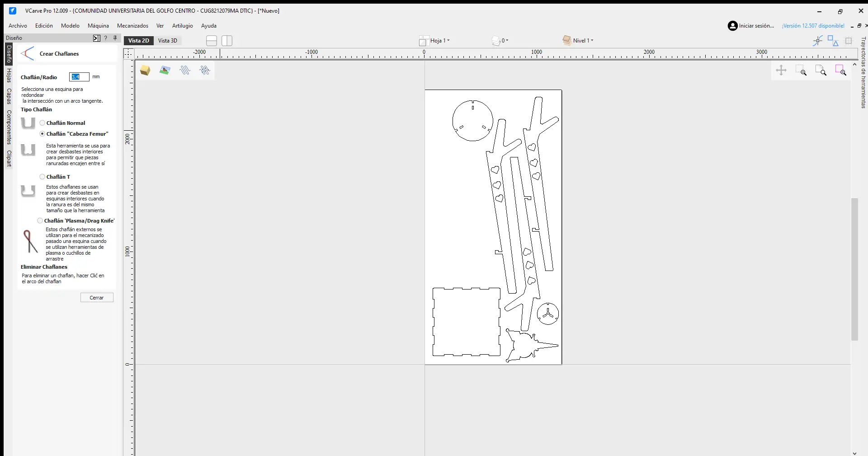868x456 pixels.
Task: Toggle the Diseño panel auto-hide arrow icon
Action: 96,38
